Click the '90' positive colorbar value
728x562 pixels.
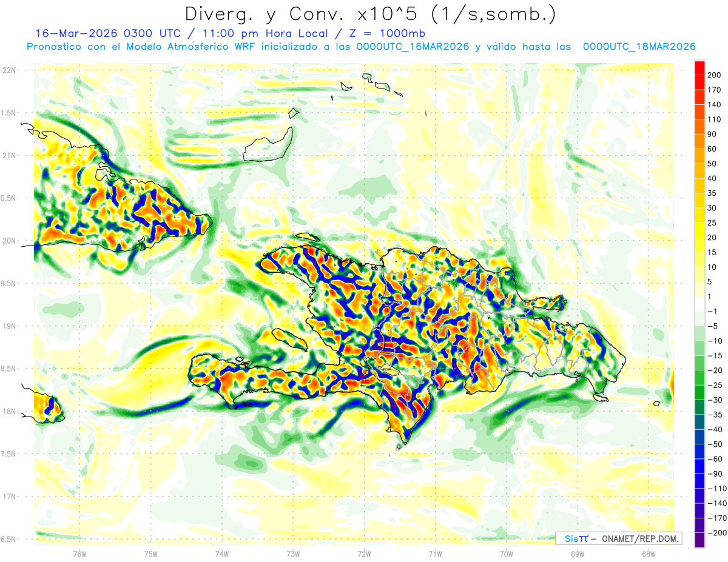712,134
